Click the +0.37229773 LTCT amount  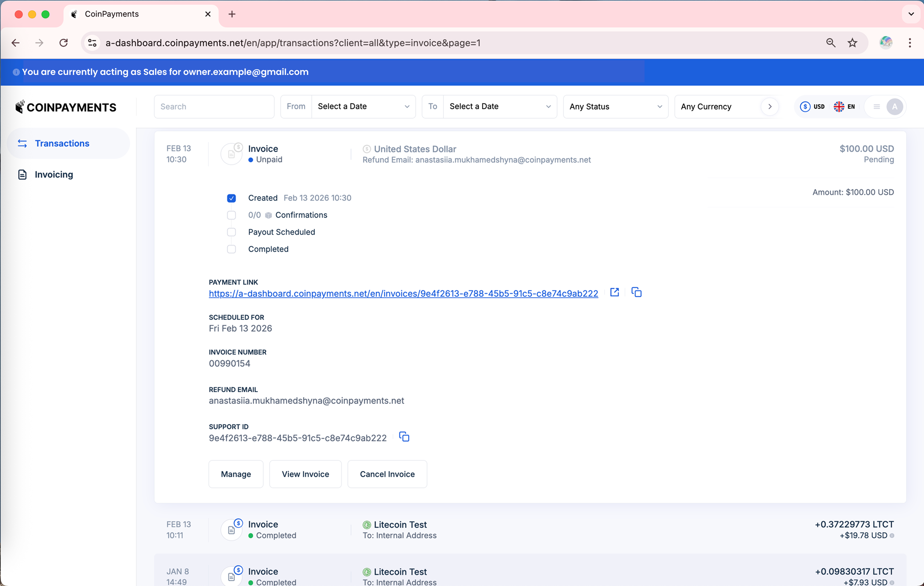click(854, 524)
